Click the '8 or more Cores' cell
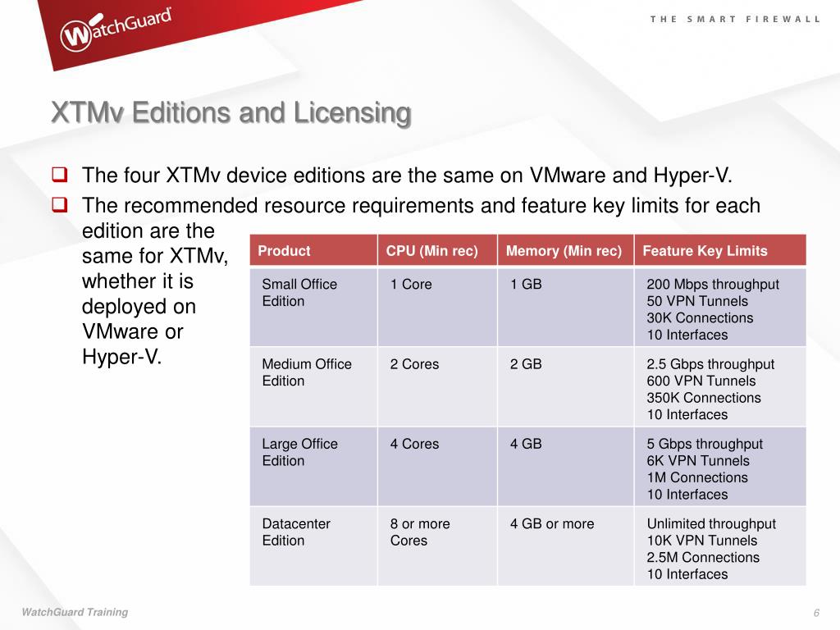Screen dimensions: 840x630 (x=438, y=546)
